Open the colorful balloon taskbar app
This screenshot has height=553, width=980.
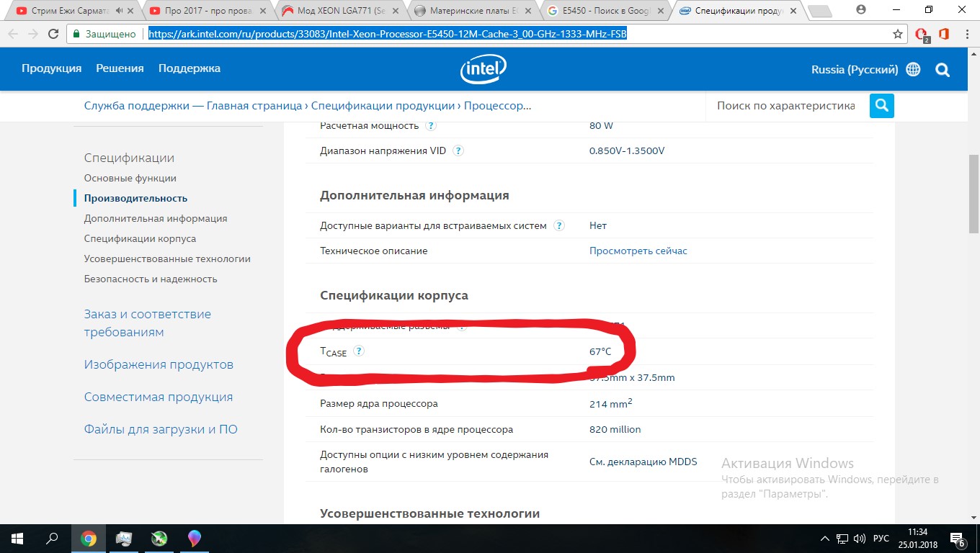click(194, 539)
